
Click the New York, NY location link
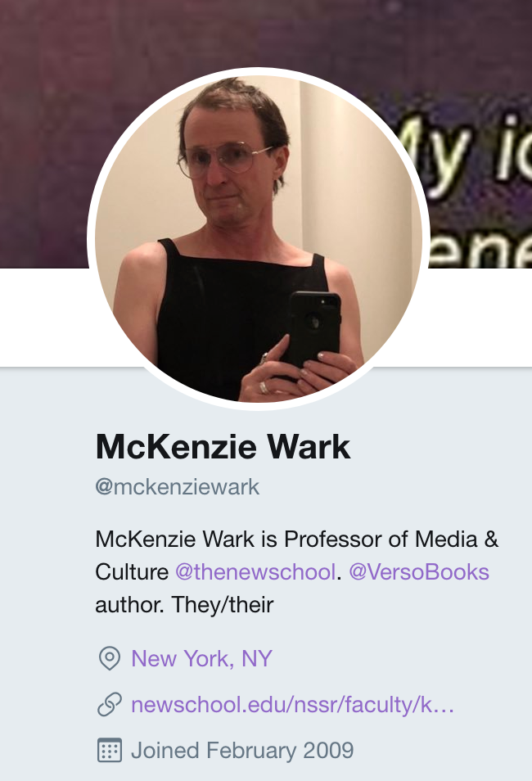201,658
